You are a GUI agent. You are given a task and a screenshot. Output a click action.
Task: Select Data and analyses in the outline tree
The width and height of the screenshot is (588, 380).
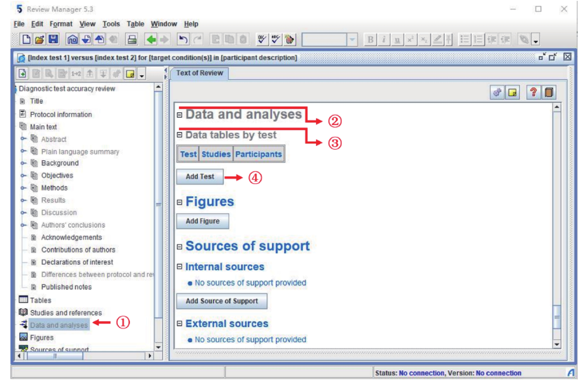tap(59, 325)
